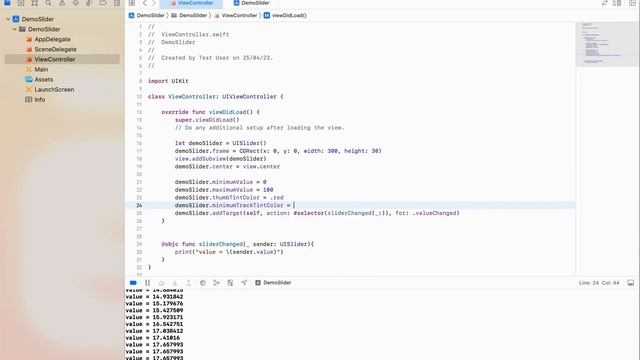Open the Breakpoint navigator

click(103, 3)
